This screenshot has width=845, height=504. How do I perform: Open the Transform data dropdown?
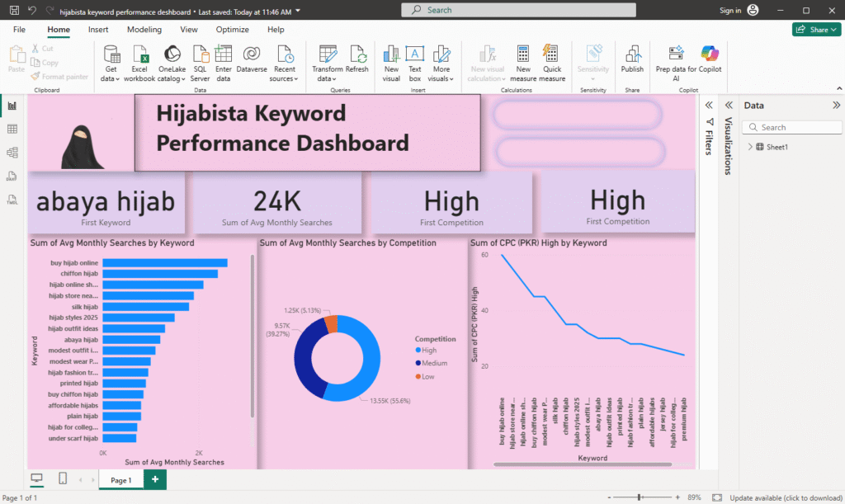click(x=327, y=79)
